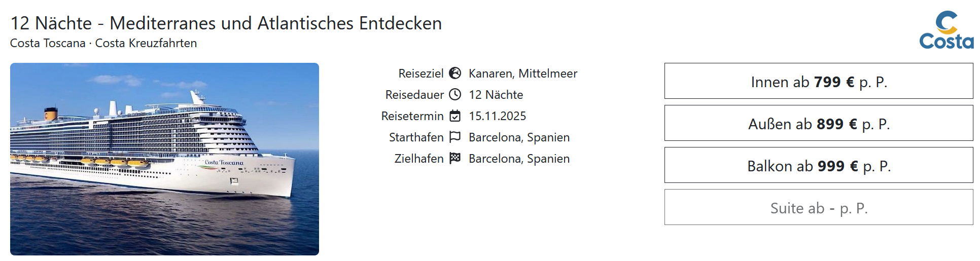This screenshot has width=980, height=261.
Task: Click the globe icon beside Reiseziel
Action: click(x=455, y=73)
